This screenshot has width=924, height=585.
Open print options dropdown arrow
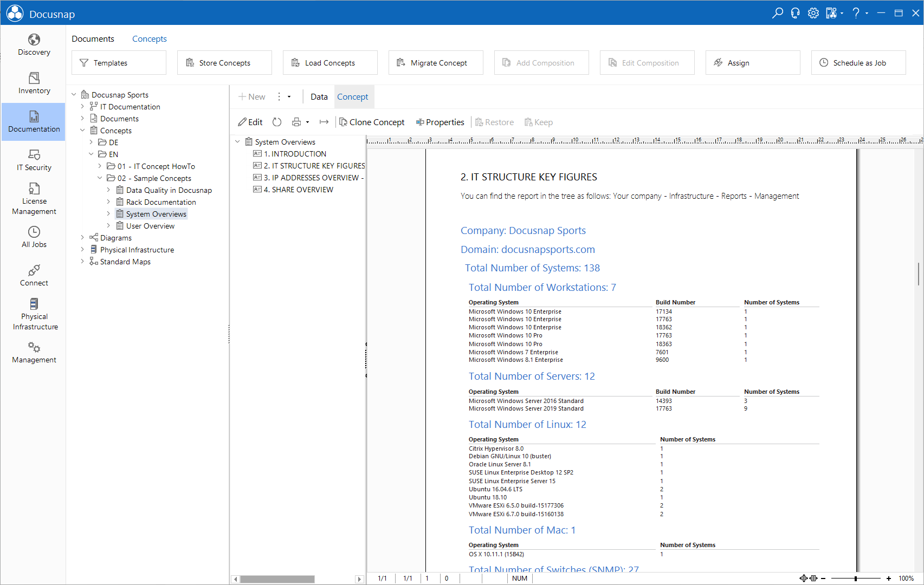coord(308,122)
